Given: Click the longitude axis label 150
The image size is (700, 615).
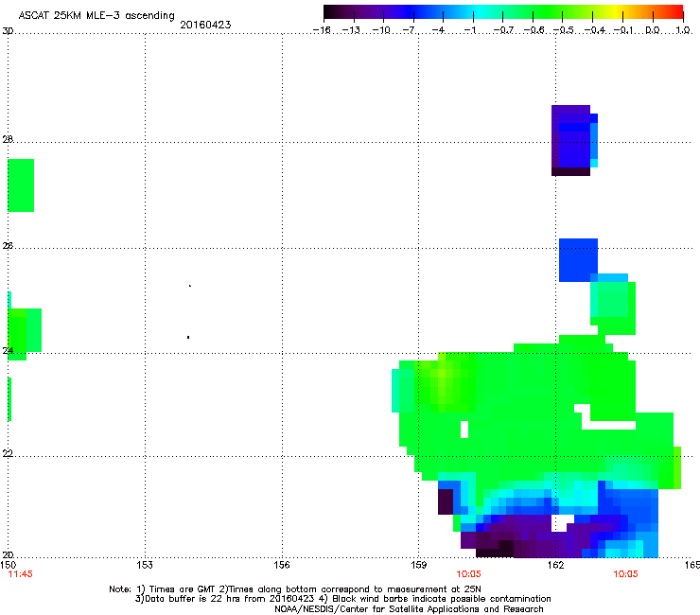Looking at the screenshot, I should pos(8,565).
